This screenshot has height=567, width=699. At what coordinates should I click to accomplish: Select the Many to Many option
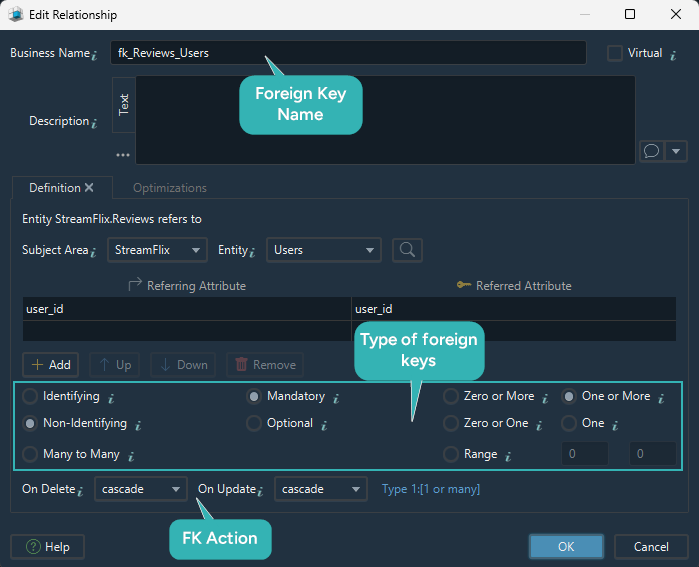[30, 454]
